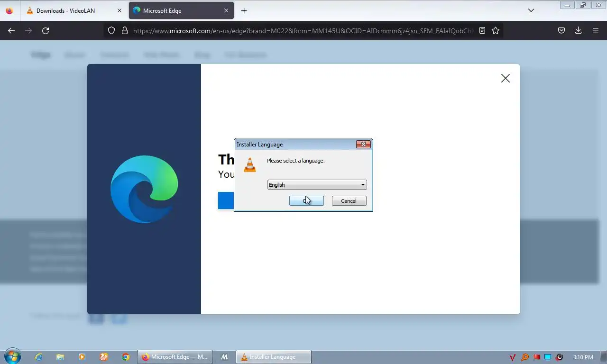This screenshot has height=364, width=607.
Task: Select the Microsoft Edge browser tab
Action: 181,10
